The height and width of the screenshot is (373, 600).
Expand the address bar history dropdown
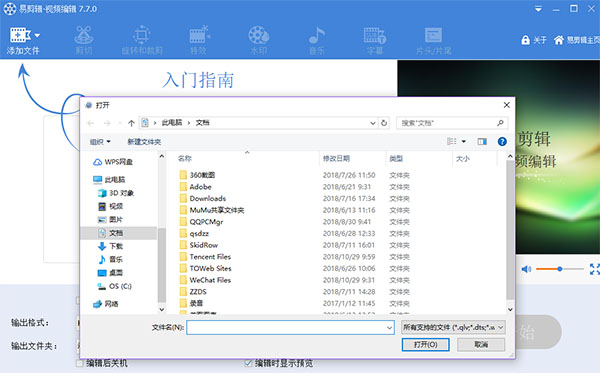(373, 123)
